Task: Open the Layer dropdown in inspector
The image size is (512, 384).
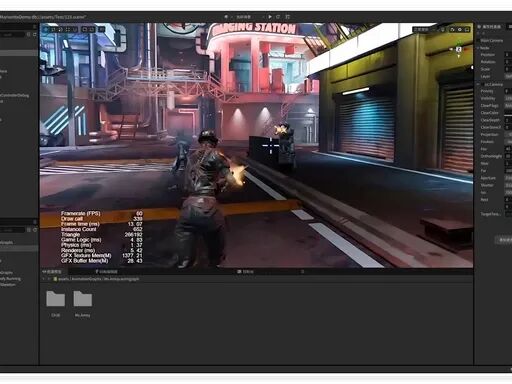Action: [x=508, y=76]
